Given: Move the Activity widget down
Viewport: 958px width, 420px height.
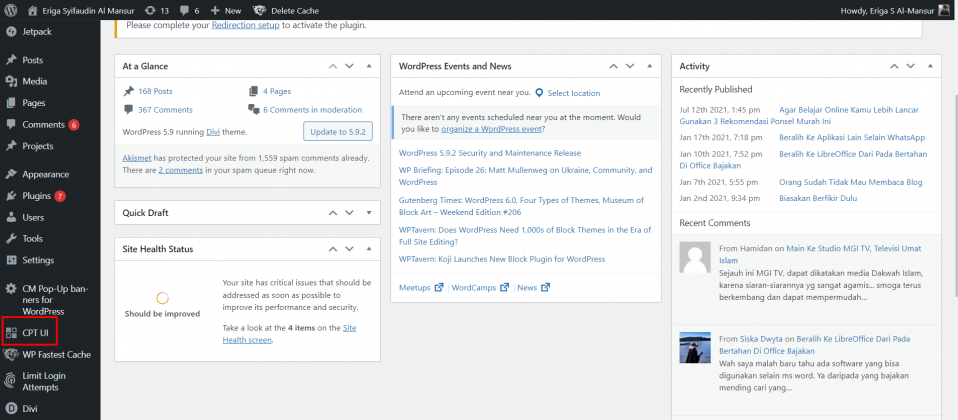Looking at the screenshot, I should click(910, 66).
